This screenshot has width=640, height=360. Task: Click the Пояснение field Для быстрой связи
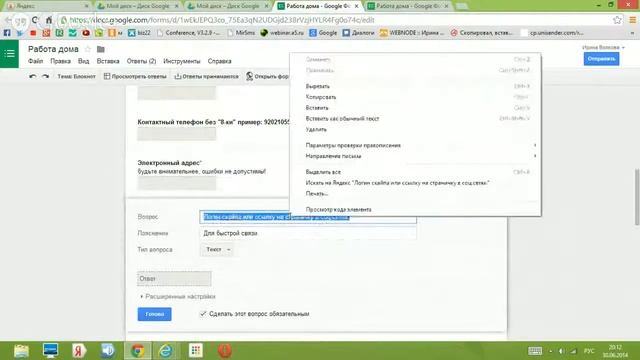(308, 233)
